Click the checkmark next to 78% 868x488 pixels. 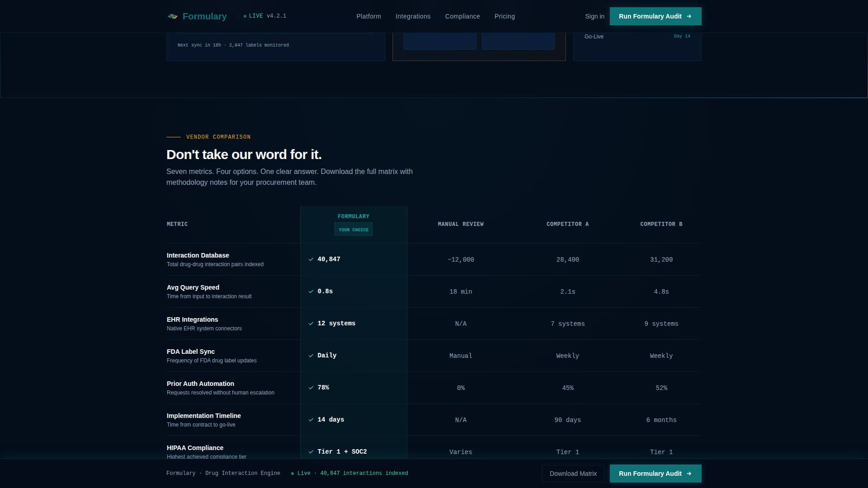[x=311, y=388]
